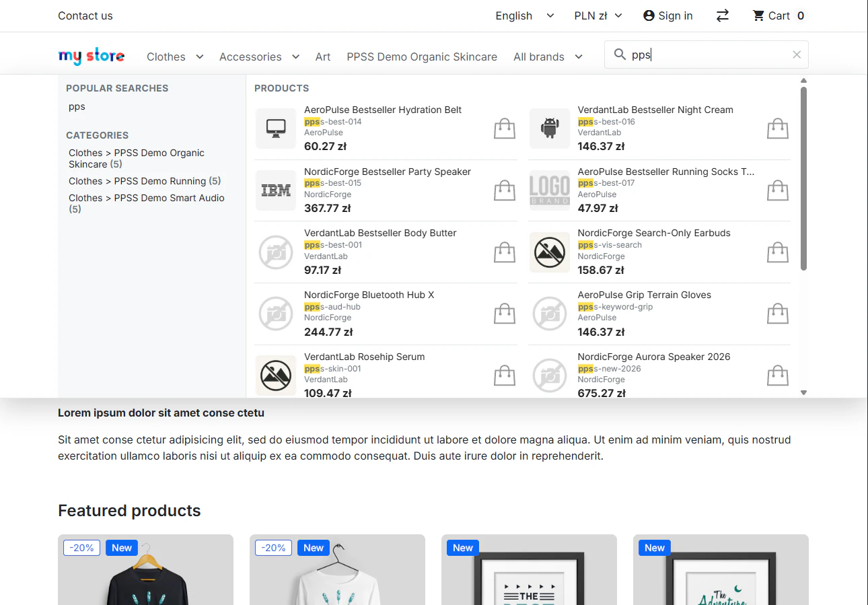Click the search input containing pps
This screenshot has height=605, width=868.
tap(707, 55)
